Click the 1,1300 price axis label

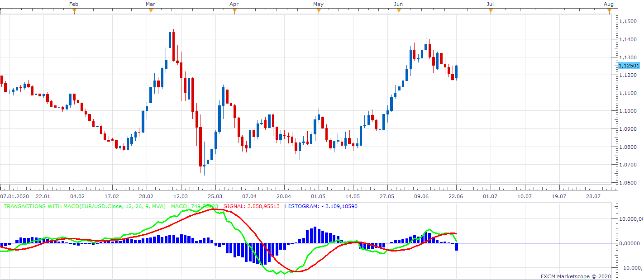(x=628, y=57)
